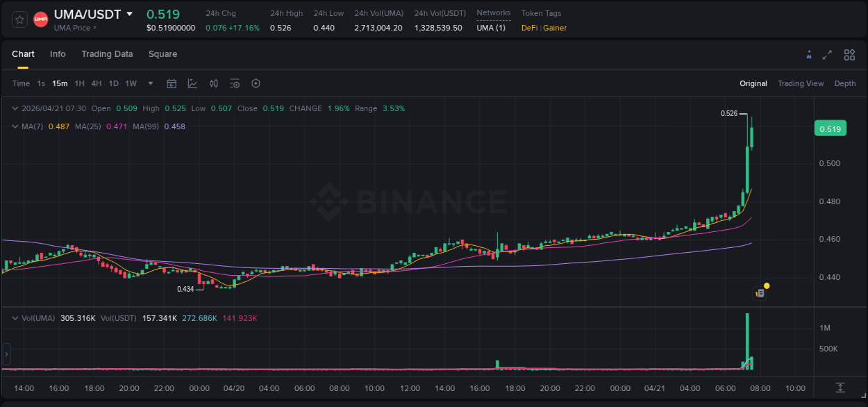Click the star to favorite UMA/USDT
Image resolution: width=868 pixels, height=407 pixels.
point(19,19)
